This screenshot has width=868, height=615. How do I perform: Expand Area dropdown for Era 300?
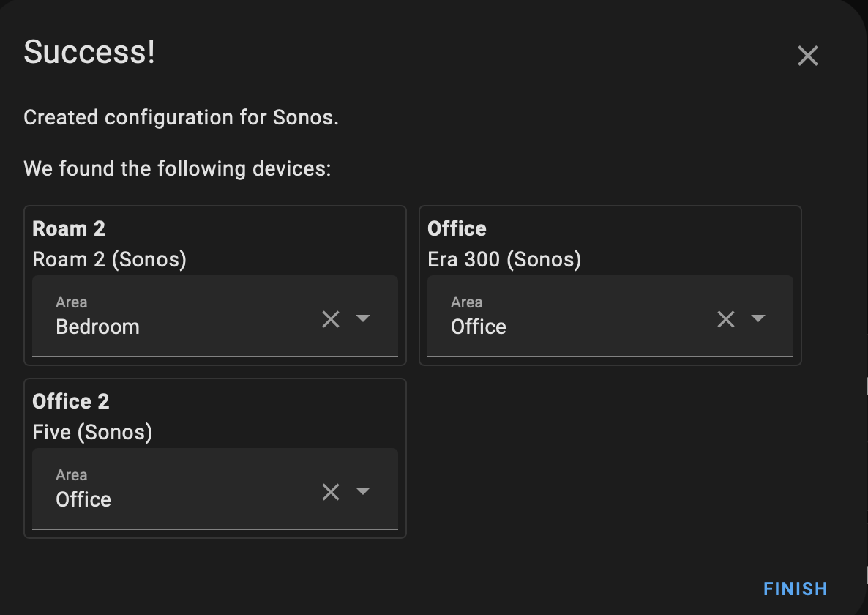(x=757, y=318)
